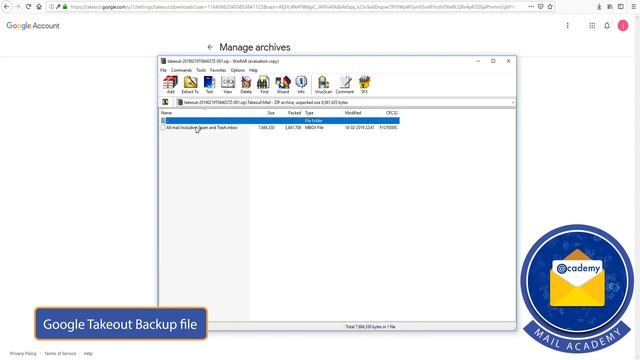Viewport: 640px width, 360px height.
Task: Open the Commands menu
Action: click(181, 70)
